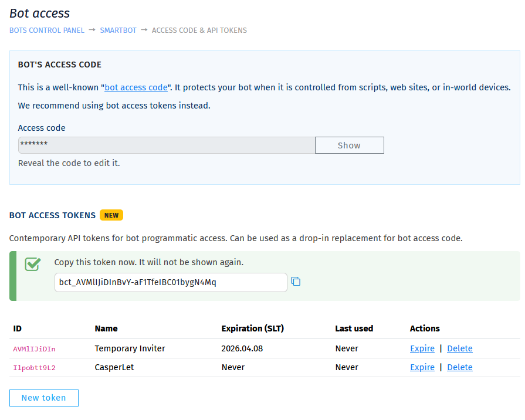Click the "Actions" column header
The width and height of the screenshot is (525, 420).
coord(425,328)
